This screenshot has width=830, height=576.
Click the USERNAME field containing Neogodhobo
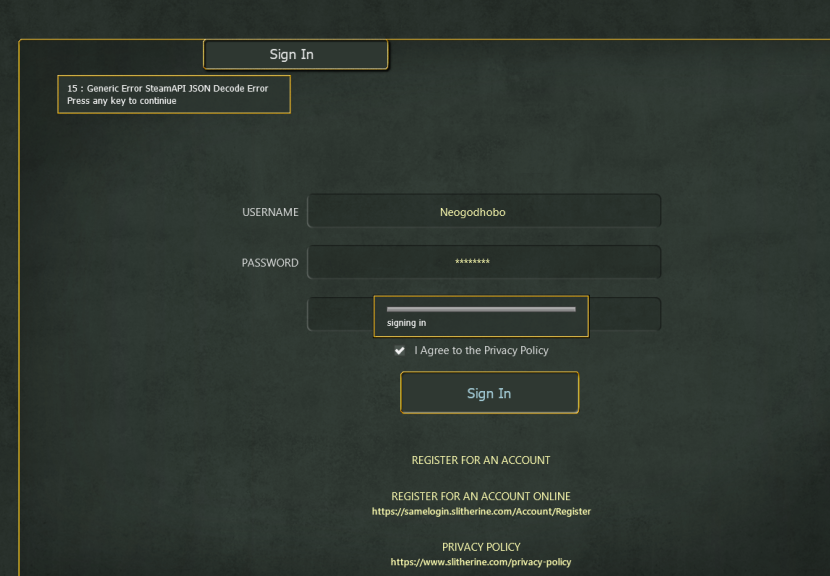484,211
